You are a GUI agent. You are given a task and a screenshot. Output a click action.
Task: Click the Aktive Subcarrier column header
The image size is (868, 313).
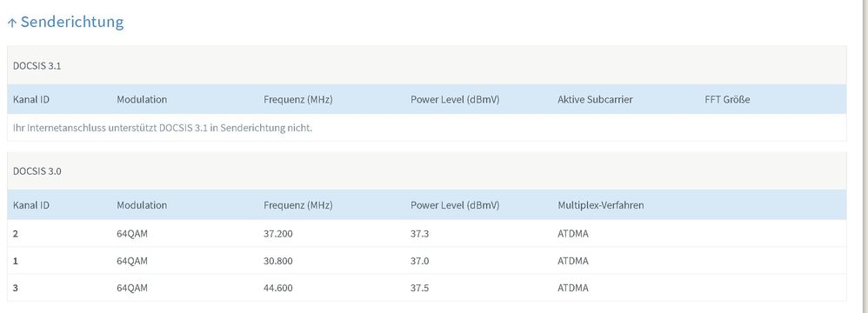595,99
